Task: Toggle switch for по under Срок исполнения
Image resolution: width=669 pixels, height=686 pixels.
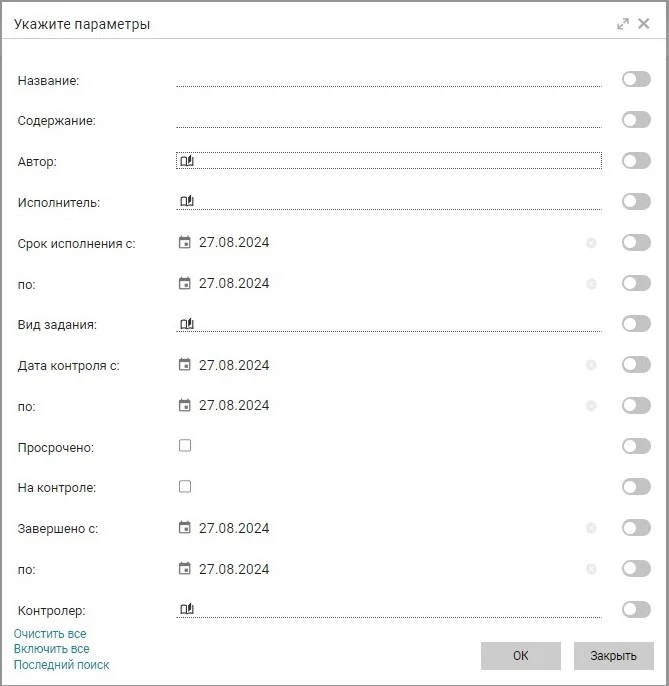Action: (636, 283)
